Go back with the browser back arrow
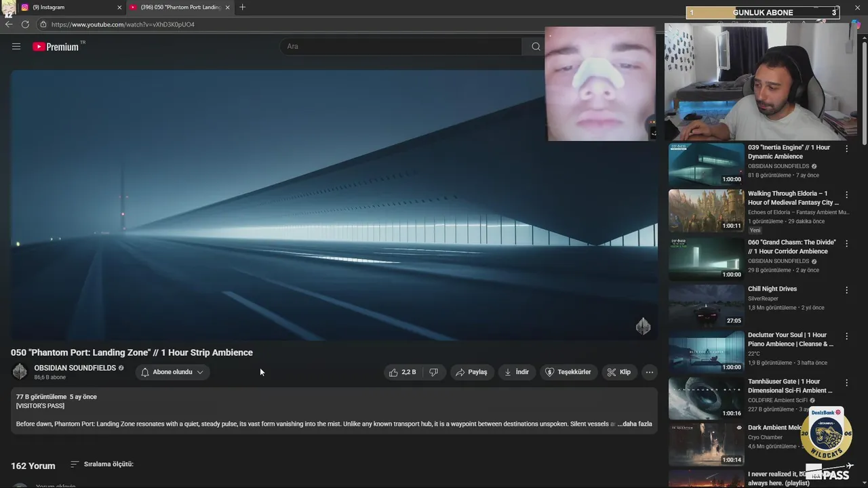The height and width of the screenshot is (488, 868). pyautogui.click(x=9, y=24)
